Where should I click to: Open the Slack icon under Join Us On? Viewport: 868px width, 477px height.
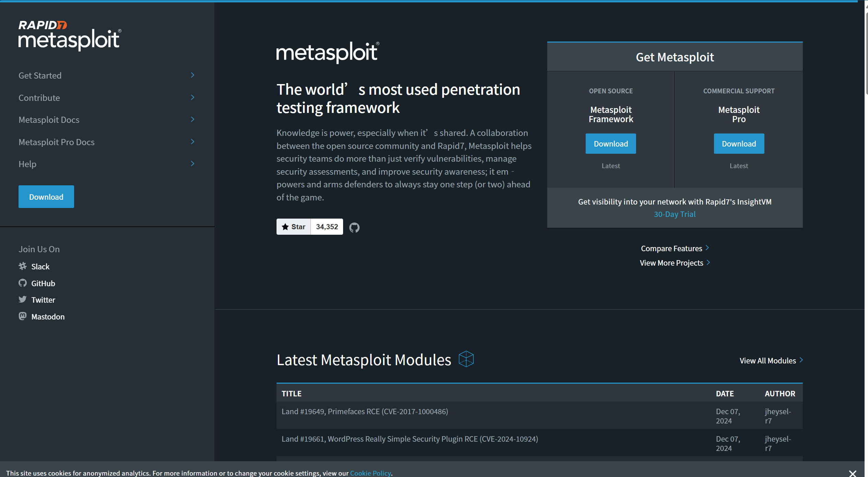[23, 266]
